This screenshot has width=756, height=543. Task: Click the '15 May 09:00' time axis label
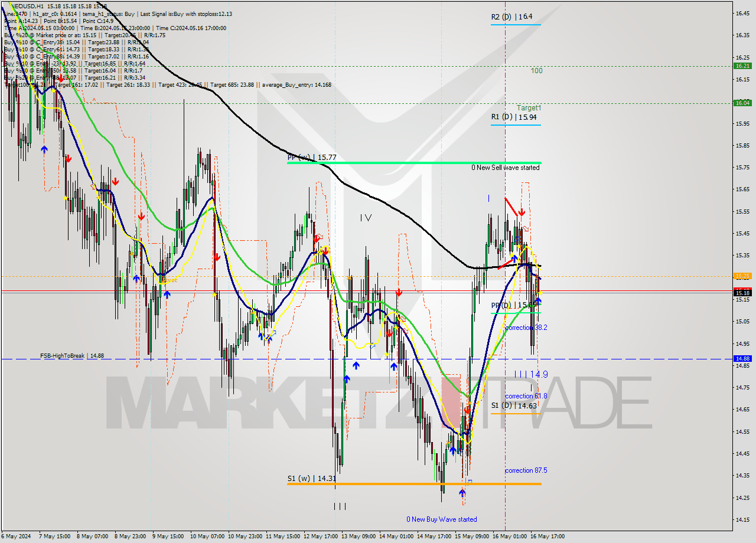[472, 537]
